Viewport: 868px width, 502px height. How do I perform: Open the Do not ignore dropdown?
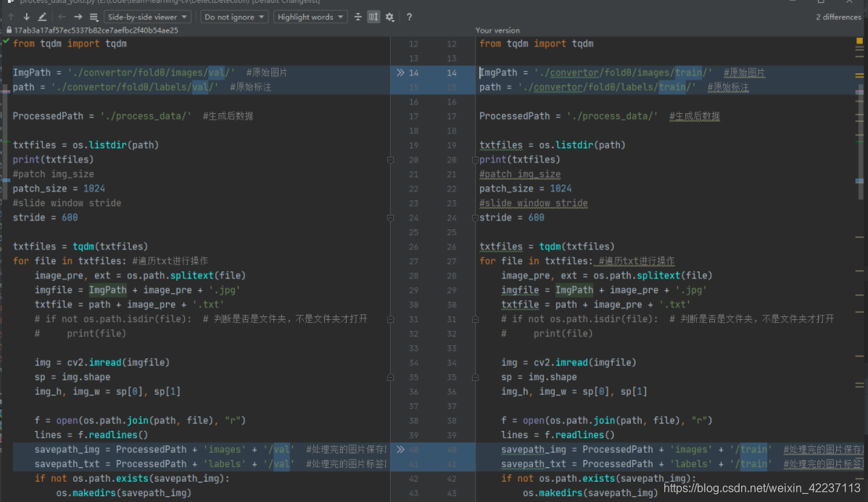click(x=234, y=17)
